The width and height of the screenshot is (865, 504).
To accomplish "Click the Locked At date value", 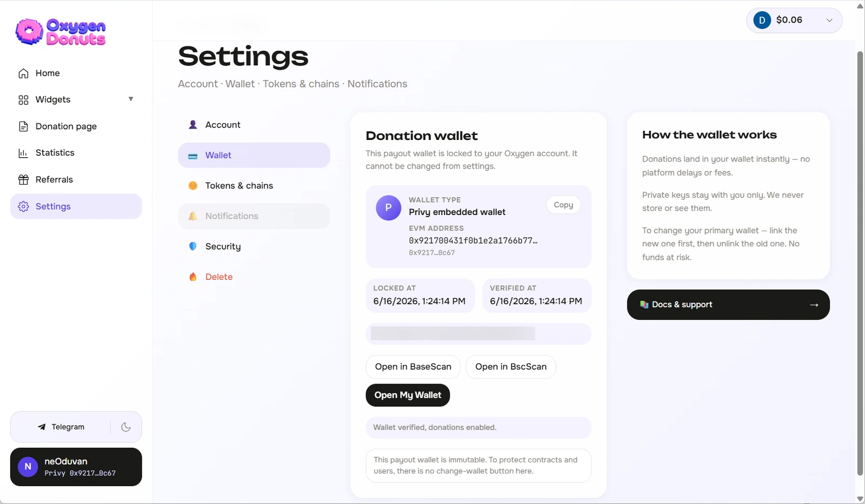I will (420, 301).
